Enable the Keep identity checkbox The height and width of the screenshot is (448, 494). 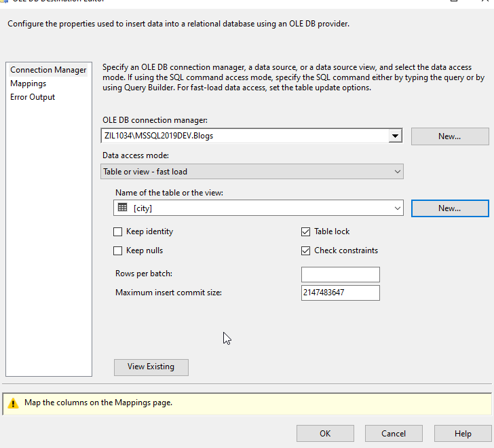coord(117,232)
